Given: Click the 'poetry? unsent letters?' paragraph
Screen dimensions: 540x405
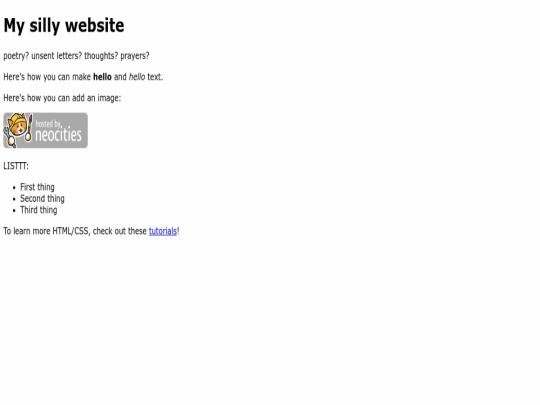Looking at the screenshot, I should click(76, 56).
